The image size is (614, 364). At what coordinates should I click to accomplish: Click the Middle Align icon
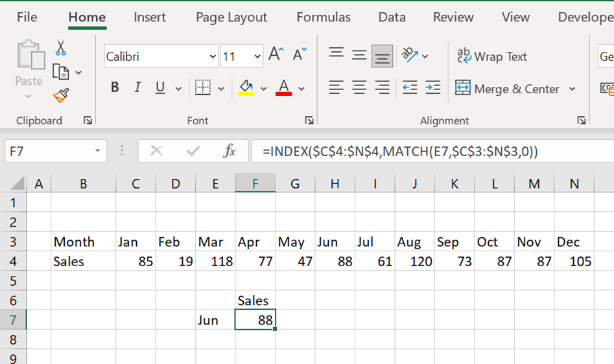(x=359, y=55)
